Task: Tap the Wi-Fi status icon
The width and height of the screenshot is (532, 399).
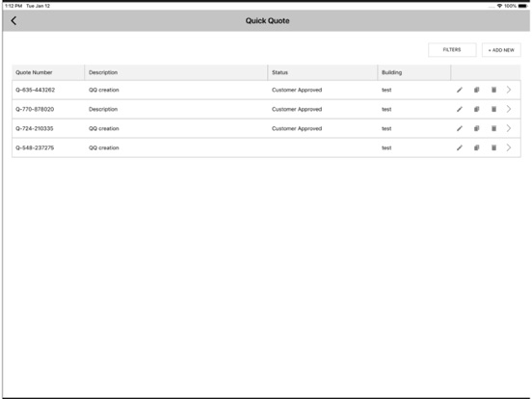Action: click(499, 6)
